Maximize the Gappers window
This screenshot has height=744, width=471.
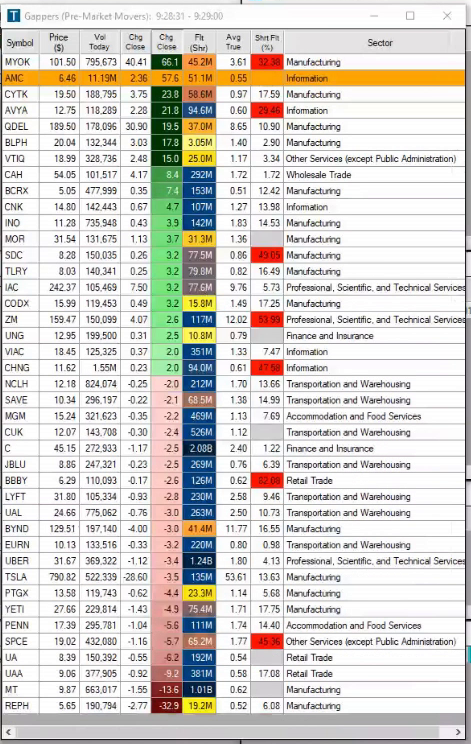click(410, 16)
